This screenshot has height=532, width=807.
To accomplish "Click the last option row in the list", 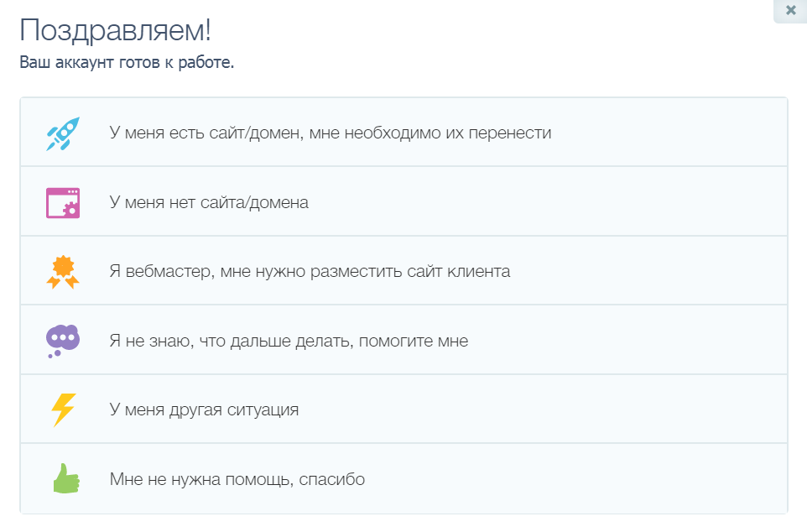I will coord(403,478).
